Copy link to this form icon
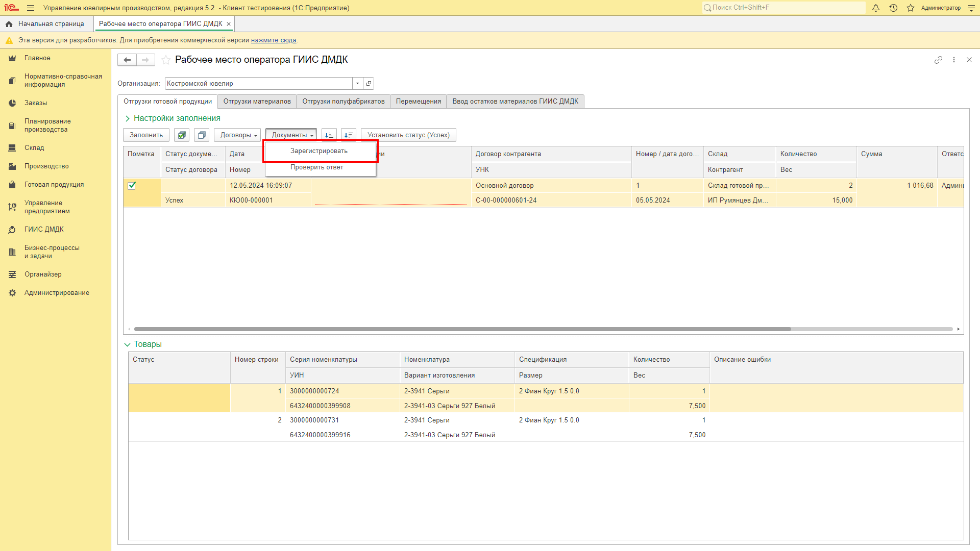This screenshot has width=980, height=551. click(x=938, y=60)
